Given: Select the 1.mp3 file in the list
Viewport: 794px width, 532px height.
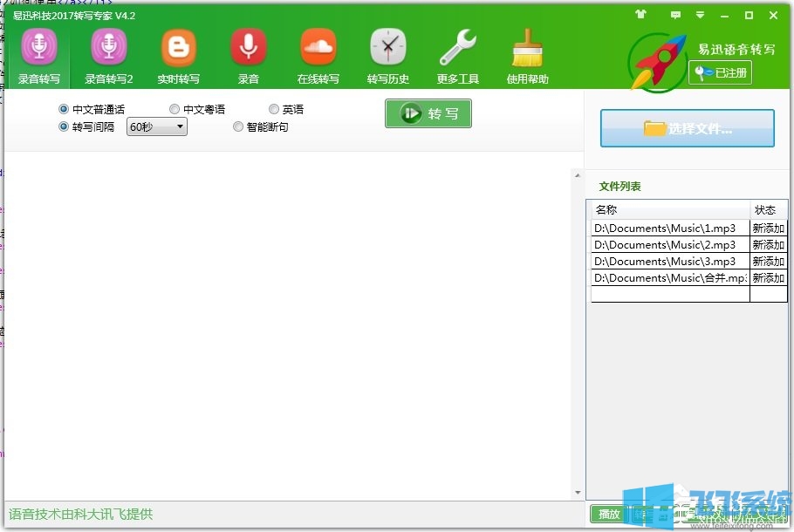Looking at the screenshot, I should pyautogui.click(x=668, y=228).
